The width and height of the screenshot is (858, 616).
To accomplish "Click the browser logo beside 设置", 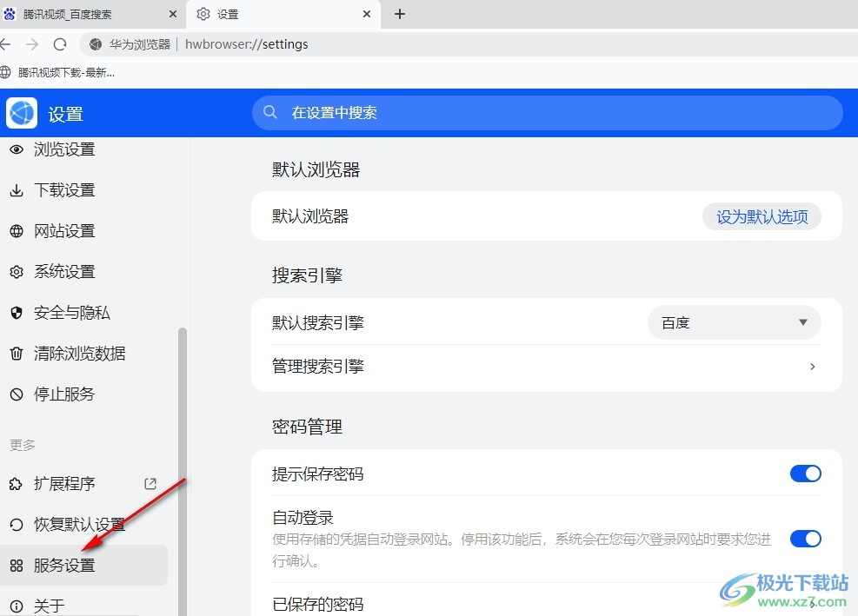I will pyautogui.click(x=22, y=113).
